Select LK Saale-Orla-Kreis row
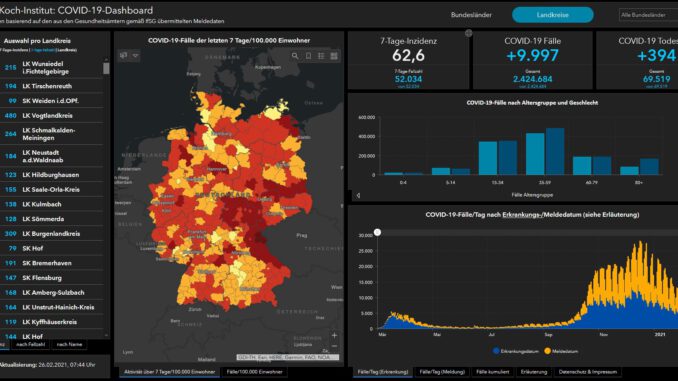This screenshot has width=678, height=381. coord(52,189)
